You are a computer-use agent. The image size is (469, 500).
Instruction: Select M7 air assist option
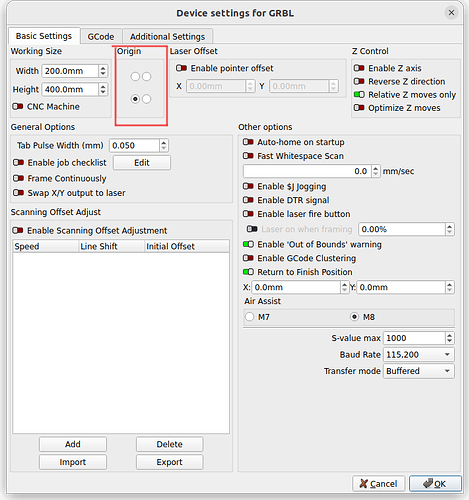point(249,317)
